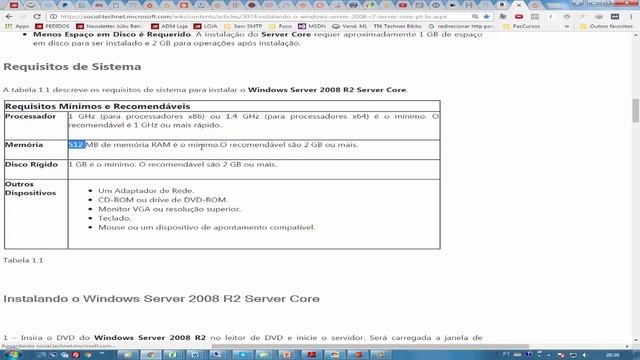Click the volume icon in system tray
640x360 pixels.
(585, 355)
